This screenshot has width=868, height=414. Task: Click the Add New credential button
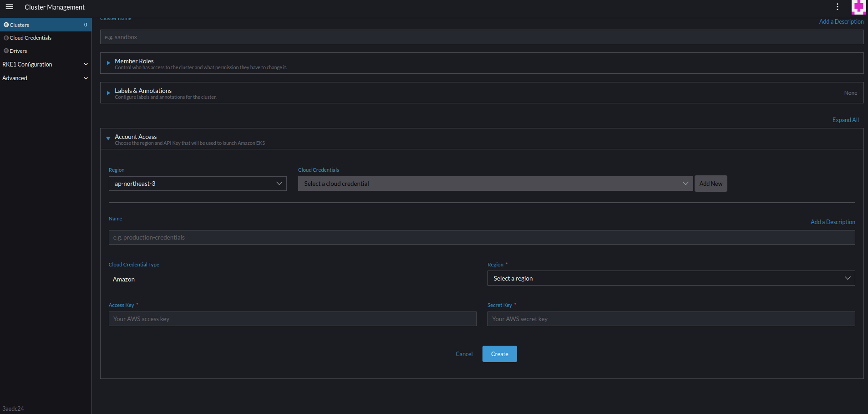711,183
